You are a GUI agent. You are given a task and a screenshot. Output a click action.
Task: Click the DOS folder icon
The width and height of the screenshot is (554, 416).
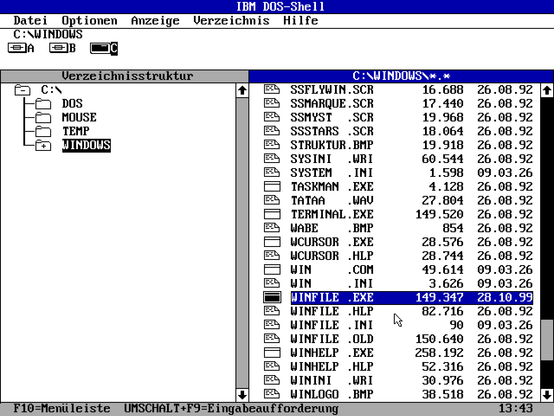43,104
